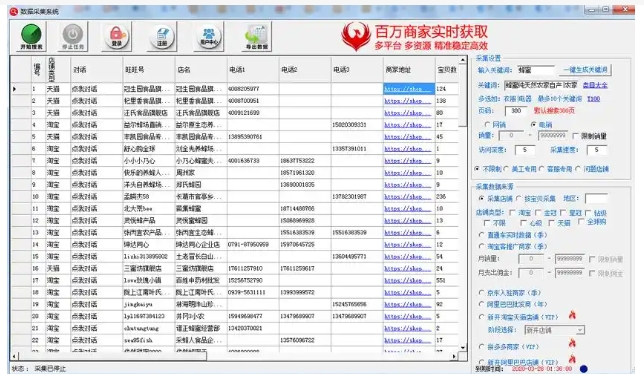Viewport: 644px width, 374px height.
Task: Click the row 1 selector arrow cell
Action: point(21,89)
